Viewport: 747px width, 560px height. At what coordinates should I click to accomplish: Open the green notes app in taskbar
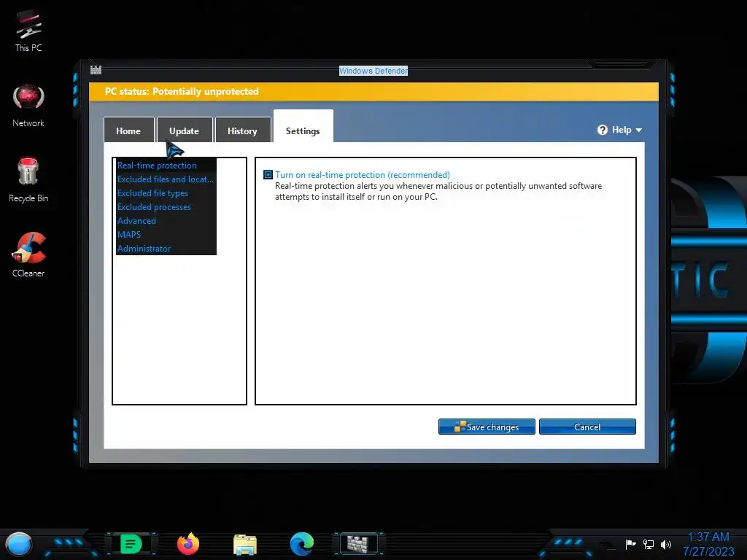tap(131, 544)
